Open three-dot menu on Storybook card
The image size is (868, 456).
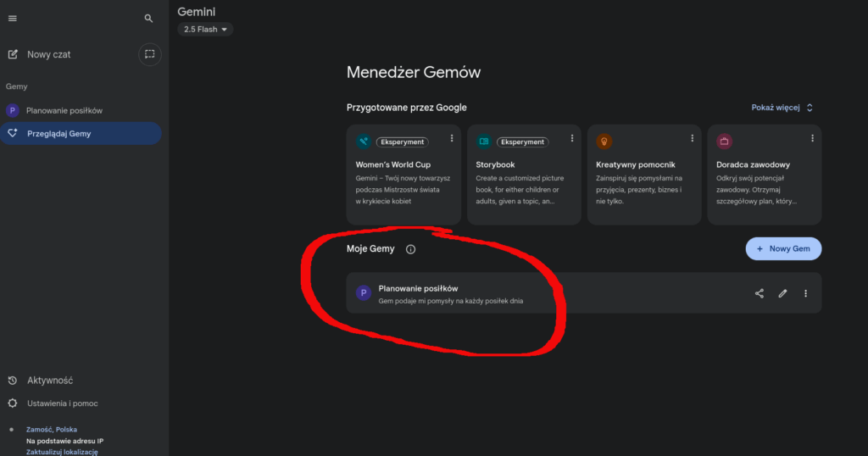pyautogui.click(x=572, y=138)
